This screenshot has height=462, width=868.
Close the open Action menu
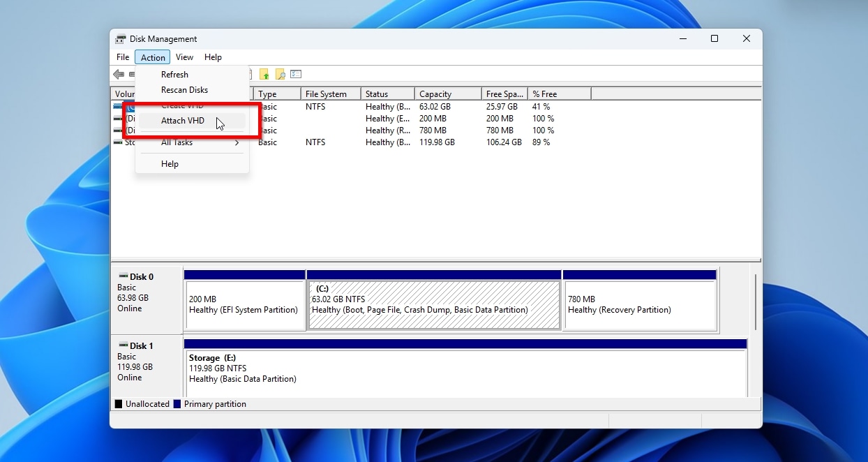[153, 57]
